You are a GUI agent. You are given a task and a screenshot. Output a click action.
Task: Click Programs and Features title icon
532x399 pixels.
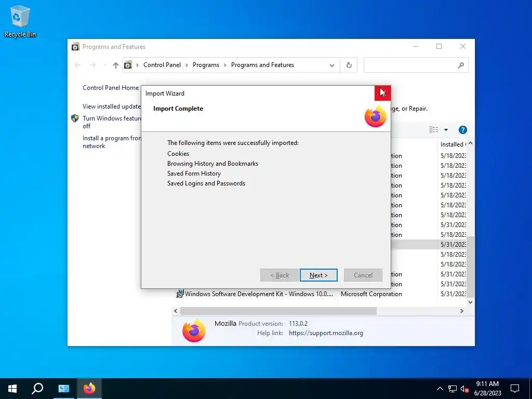click(x=75, y=46)
